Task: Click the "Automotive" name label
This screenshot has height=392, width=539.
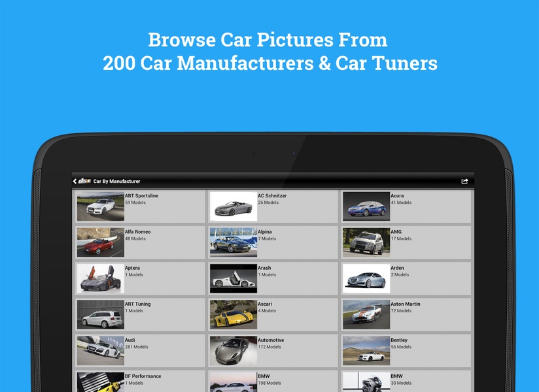Action: 271,340
